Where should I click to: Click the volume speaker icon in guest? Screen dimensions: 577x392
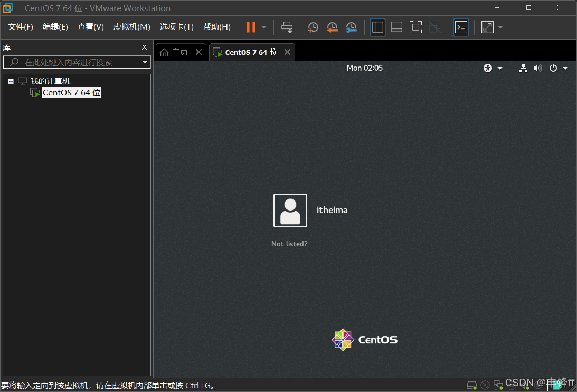[537, 68]
